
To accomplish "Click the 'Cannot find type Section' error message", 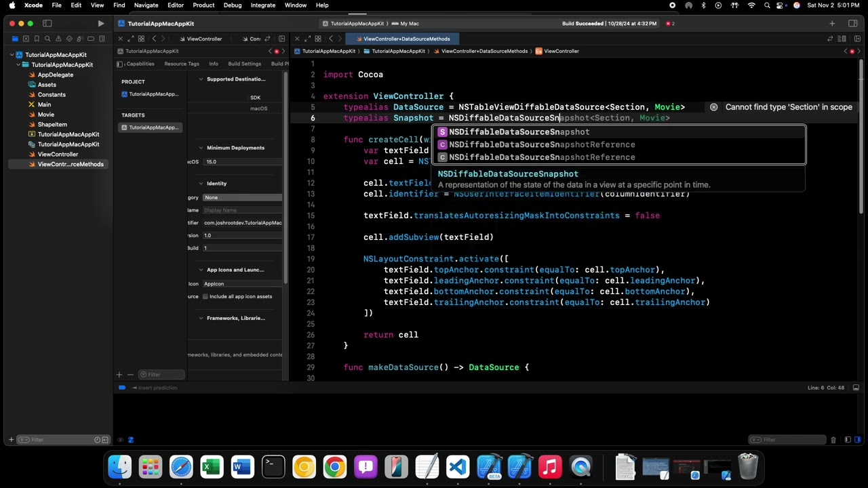I will (x=788, y=107).
